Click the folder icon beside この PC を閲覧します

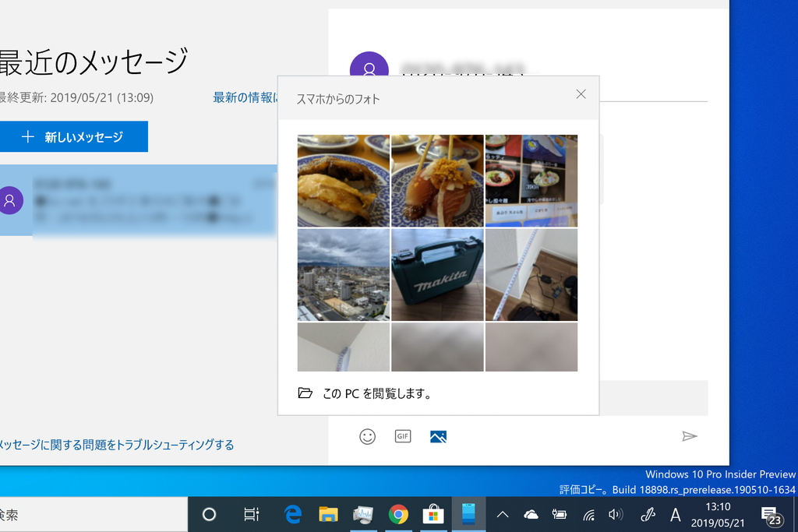305,393
